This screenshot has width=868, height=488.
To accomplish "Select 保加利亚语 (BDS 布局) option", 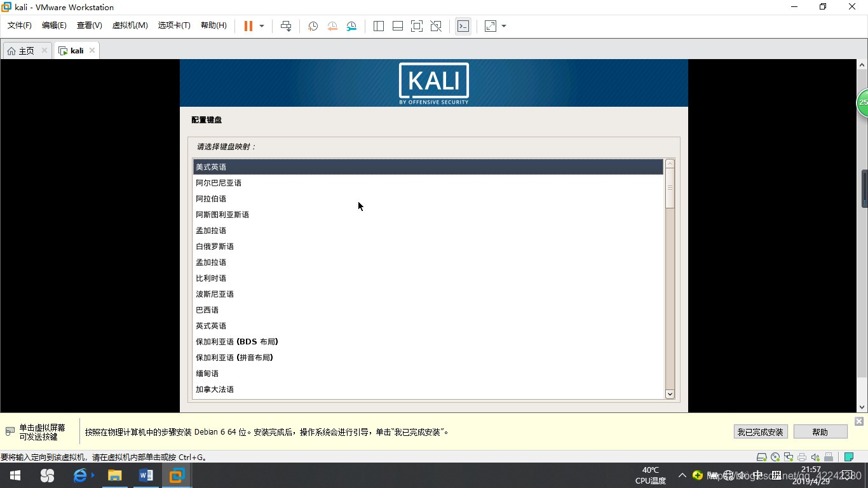I will 428,342.
